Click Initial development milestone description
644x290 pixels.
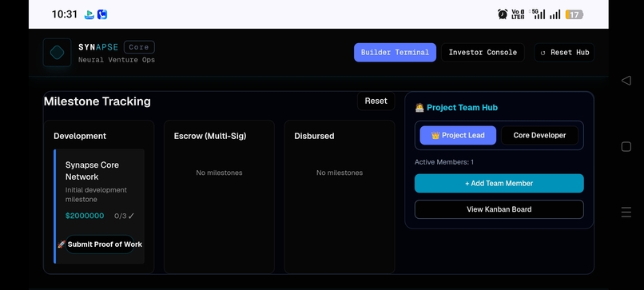[x=96, y=195]
